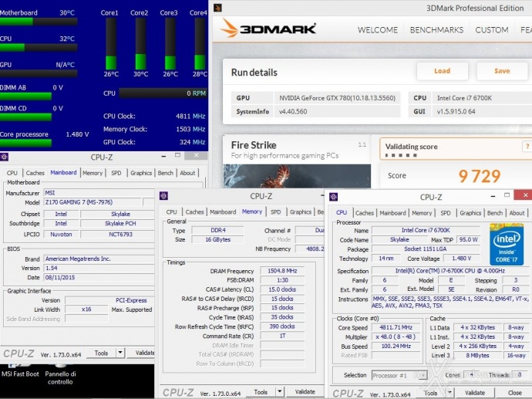
Task: Open Tools dropdown arrow in Memory CPU-Z window
Action: (x=280, y=391)
